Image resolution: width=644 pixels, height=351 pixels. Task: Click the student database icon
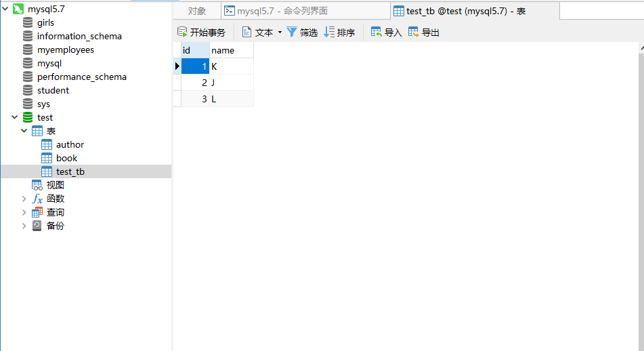28,90
